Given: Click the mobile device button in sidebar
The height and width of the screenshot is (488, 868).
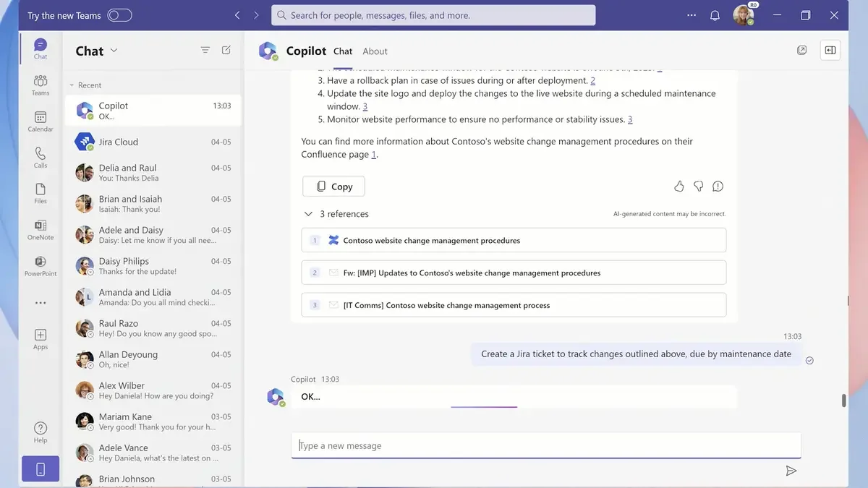Looking at the screenshot, I should click(x=41, y=469).
